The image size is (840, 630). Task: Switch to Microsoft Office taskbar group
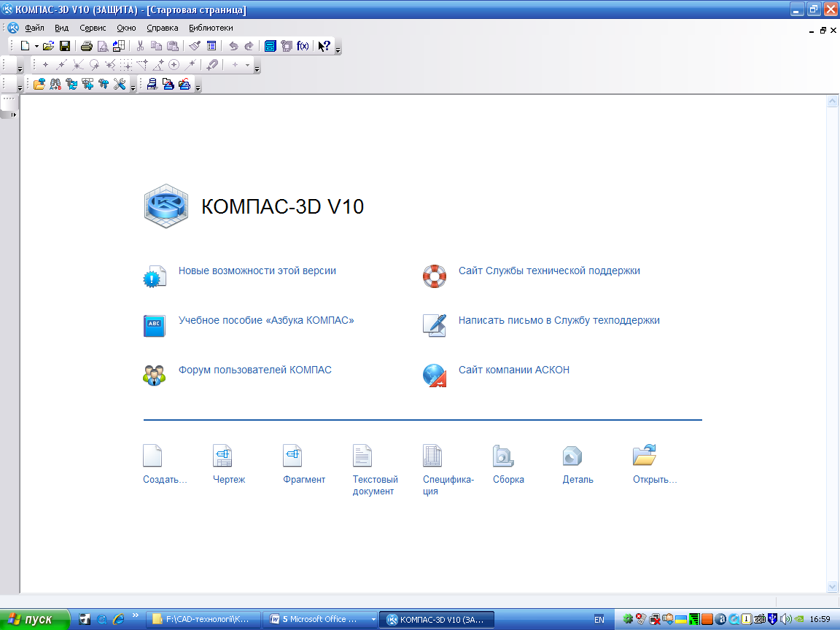pyautogui.click(x=321, y=620)
